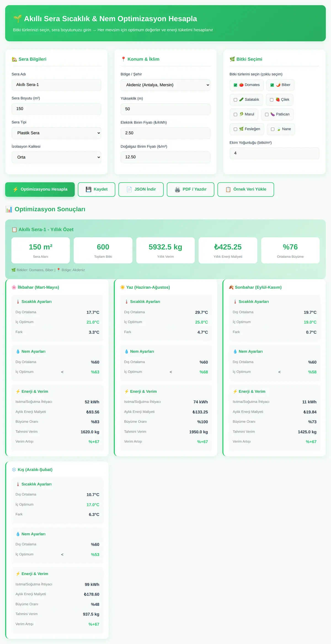Click lightning icon in Sonbahar Enerji & Verim
Viewport: 331px width, 644px height.
235,391
